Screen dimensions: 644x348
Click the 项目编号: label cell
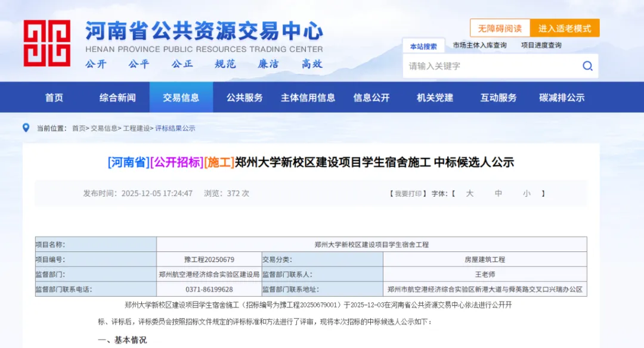95,260
